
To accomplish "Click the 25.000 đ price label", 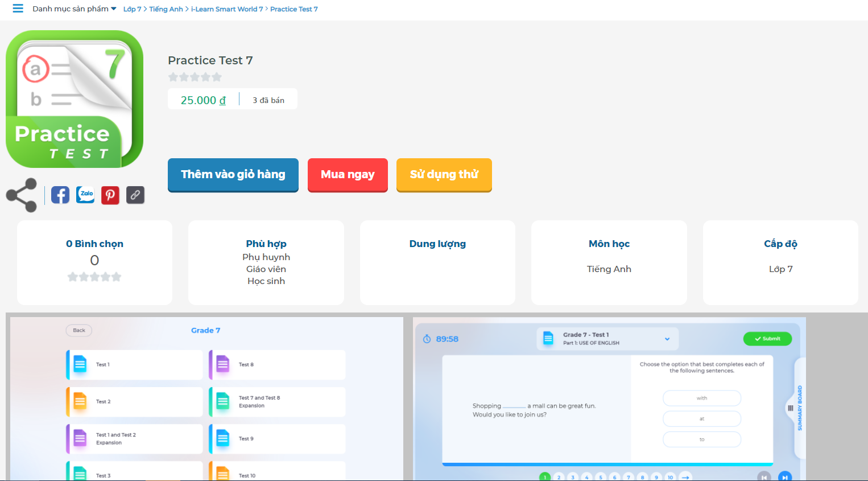I will [203, 100].
